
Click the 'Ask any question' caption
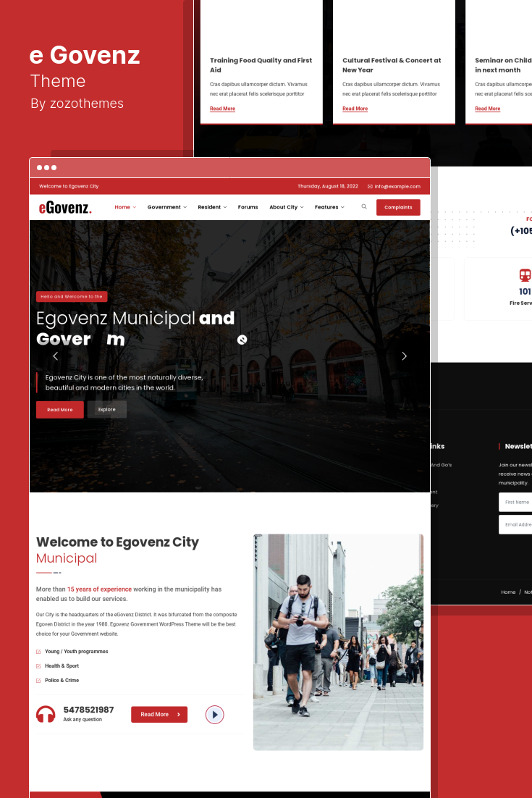(x=83, y=720)
